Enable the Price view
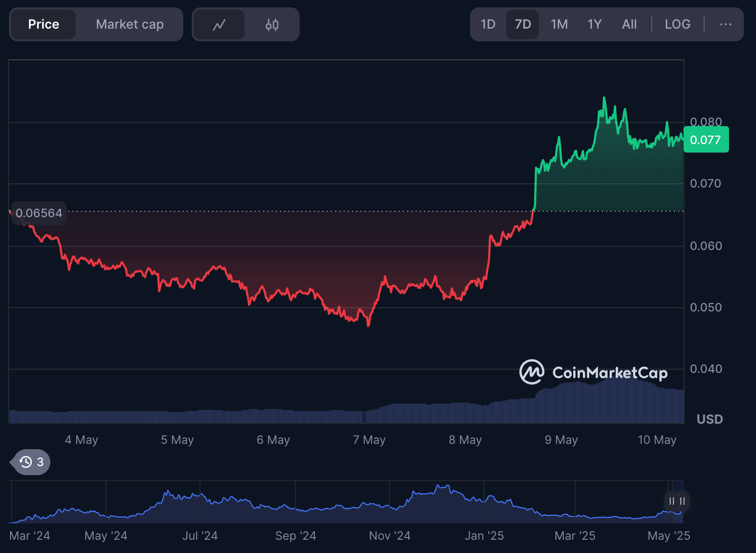 [43, 24]
